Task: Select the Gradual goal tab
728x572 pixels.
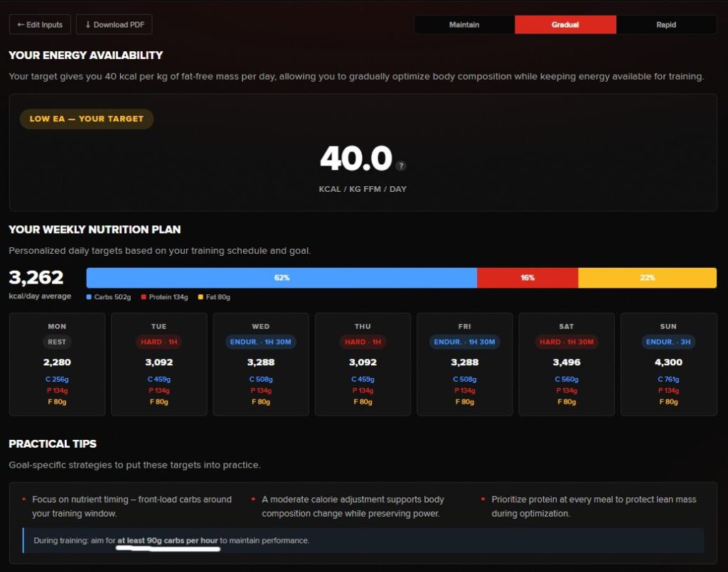Action: point(565,25)
